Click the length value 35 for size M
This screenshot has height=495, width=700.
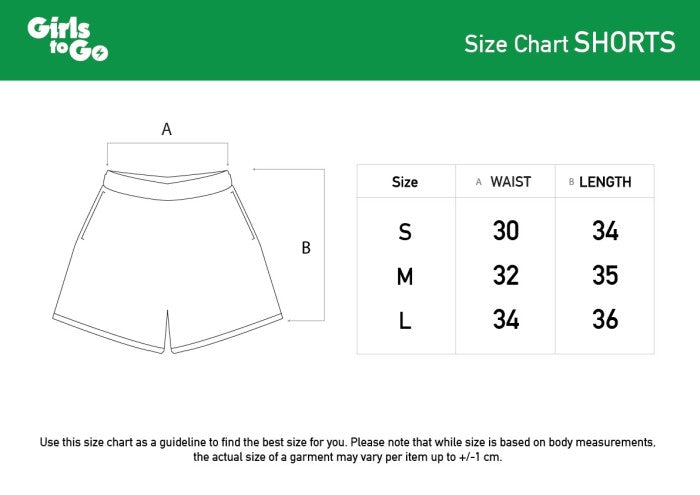(605, 276)
